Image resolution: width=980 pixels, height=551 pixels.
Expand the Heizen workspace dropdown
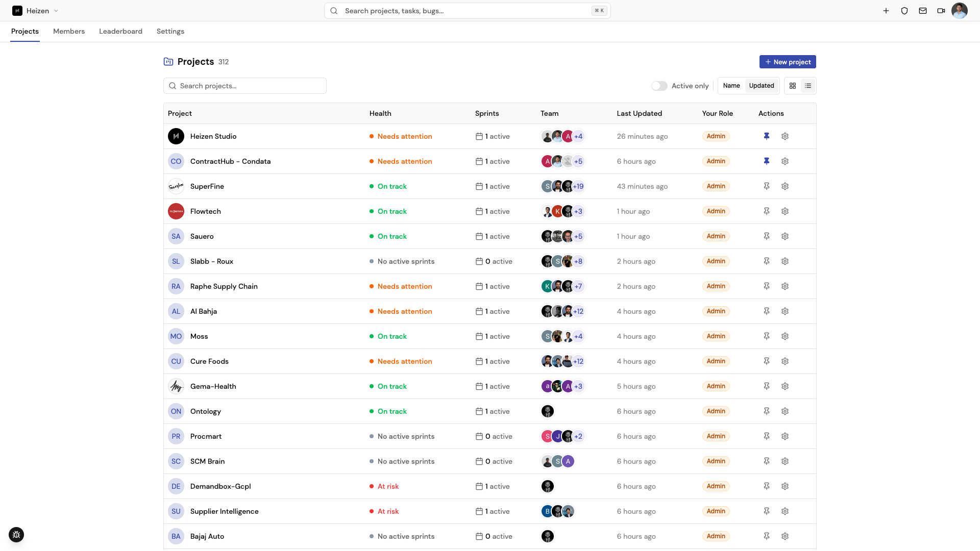coord(35,11)
